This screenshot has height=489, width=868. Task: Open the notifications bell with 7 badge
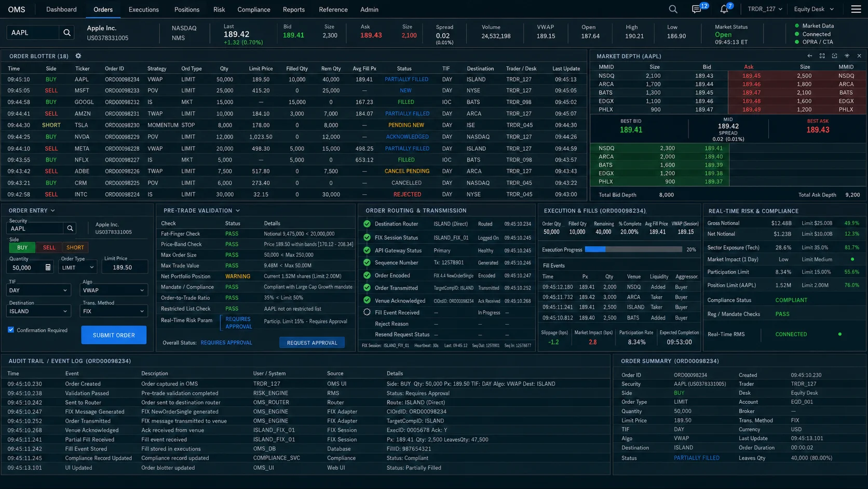(724, 9)
